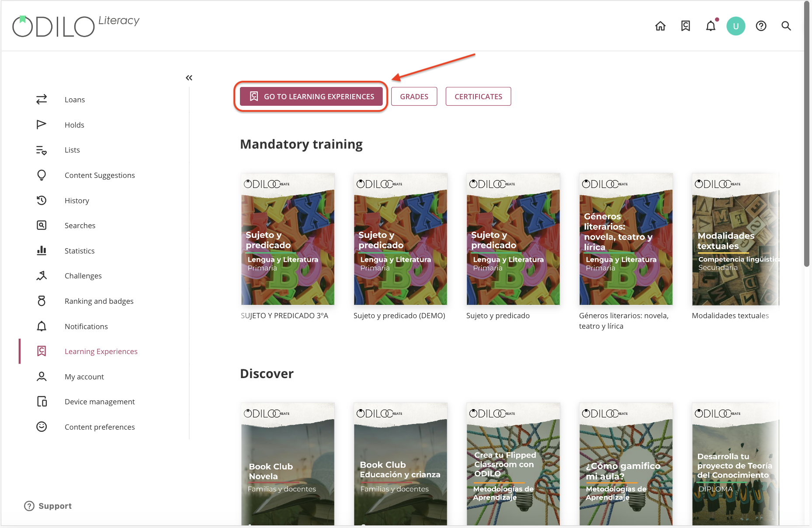The width and height of the screenshot is (812, 528).
Task: Click 'Géneros literarios: novela, teatro y lírica' title
Action: coord(624,321)
